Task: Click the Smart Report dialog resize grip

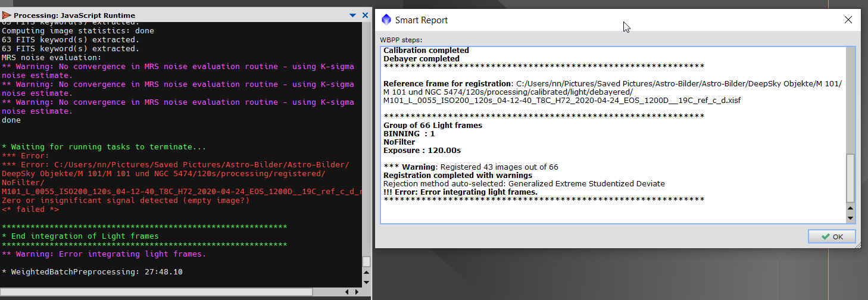Action: pos(857,245)
